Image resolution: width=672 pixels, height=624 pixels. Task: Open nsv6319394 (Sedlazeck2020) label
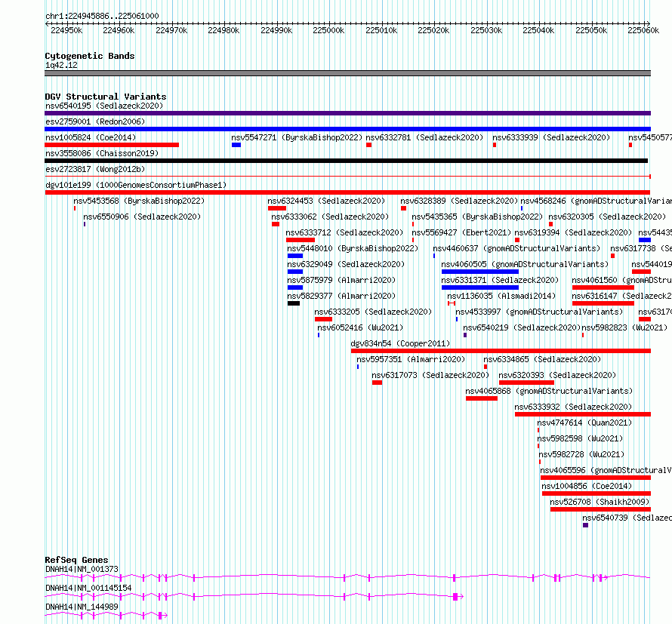pyautogui.click(x=573, y=232)
